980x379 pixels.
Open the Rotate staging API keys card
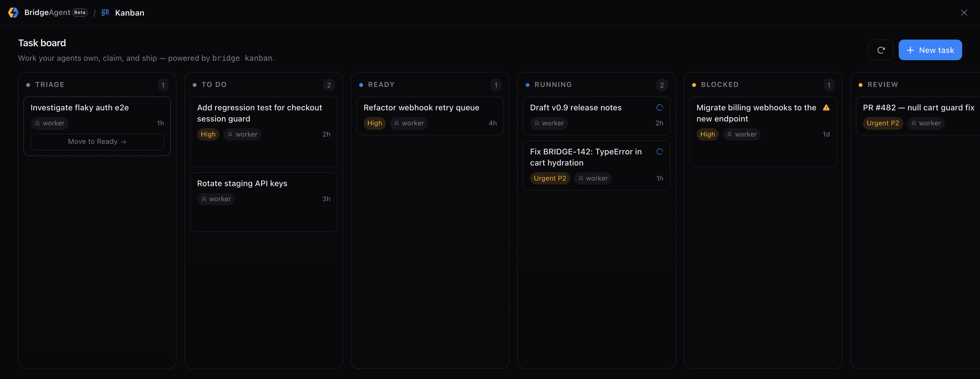[263, 202]
